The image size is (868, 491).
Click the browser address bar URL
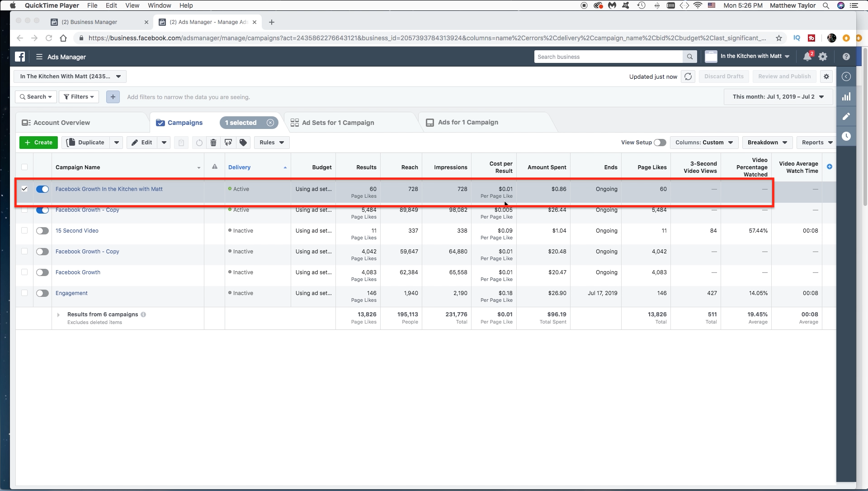[x=427, y=38]
